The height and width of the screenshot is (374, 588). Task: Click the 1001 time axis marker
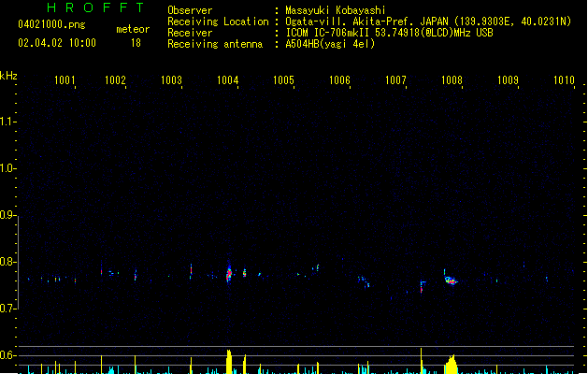[65, 79]
